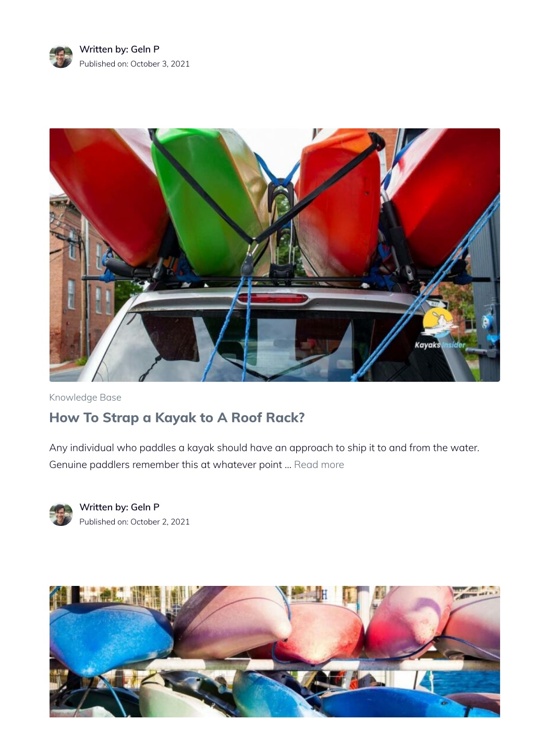Click 'Published on: October 3, 2021' date
This screenshot has width=534, height=756.
click(x=135, y=64)
